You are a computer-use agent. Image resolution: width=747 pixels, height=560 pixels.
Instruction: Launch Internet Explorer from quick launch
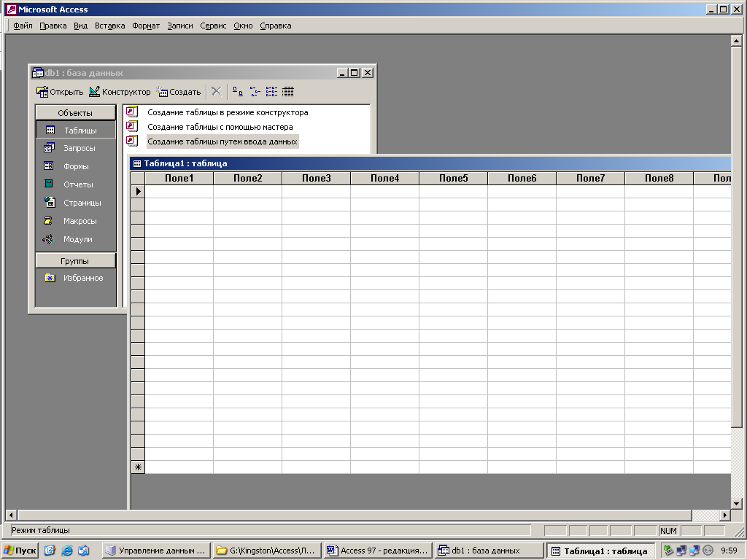click(66, 551)
